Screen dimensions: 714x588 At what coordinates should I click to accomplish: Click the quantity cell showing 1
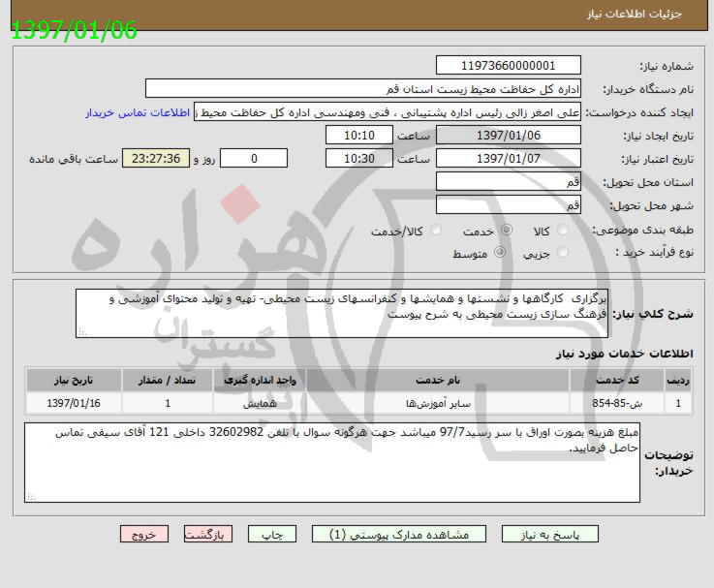(x=167, y=404)
